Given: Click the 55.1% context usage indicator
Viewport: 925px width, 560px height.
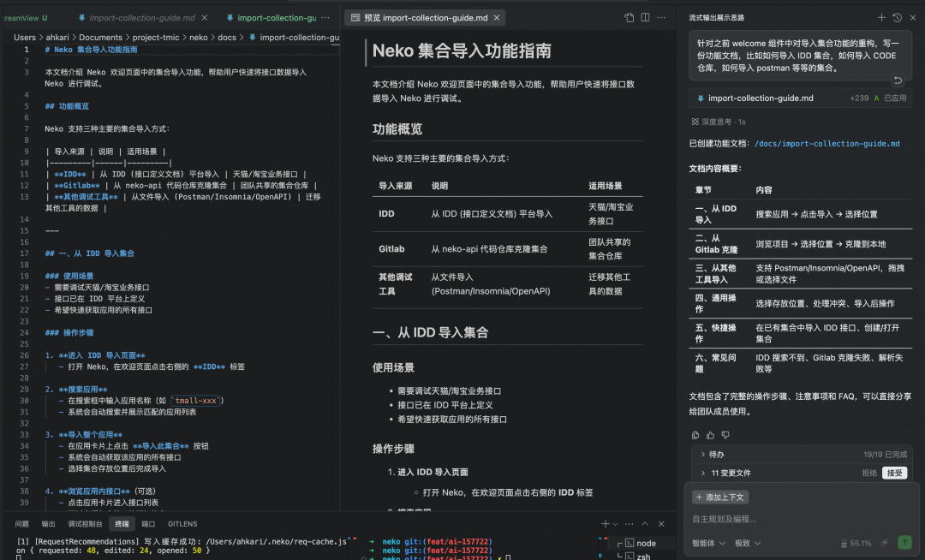Looking at the screenshot, I should (856, 543).
